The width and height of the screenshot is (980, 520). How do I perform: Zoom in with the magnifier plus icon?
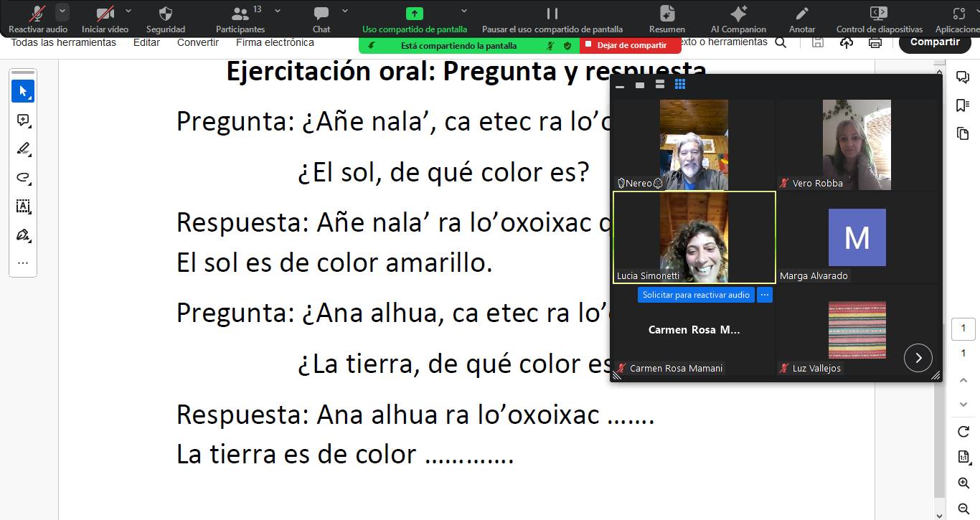tap(963, 483)
